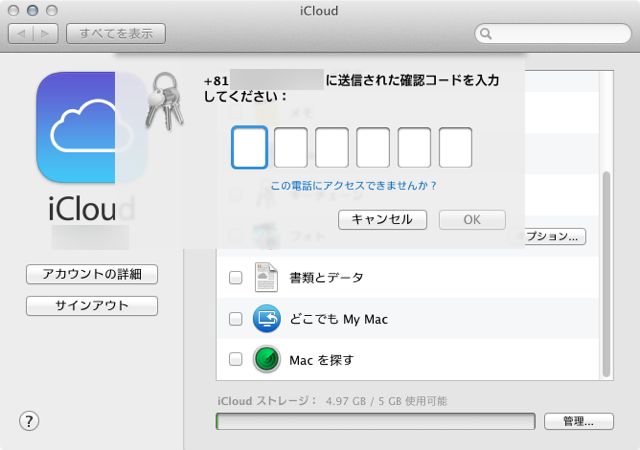Select the third verification code box
This screenshot has width=640, height=450.
click(x=332, y=147)
